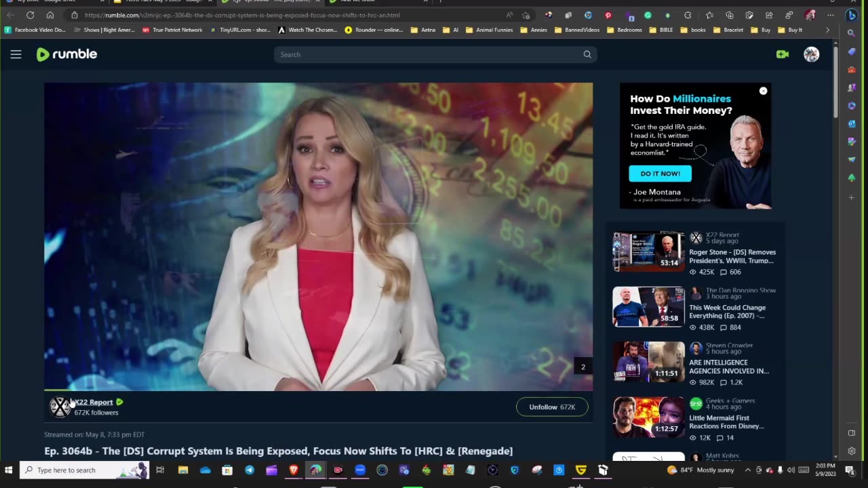
Task: Click the Share icon in browser toolbar
Action: [x=769, y=15]
